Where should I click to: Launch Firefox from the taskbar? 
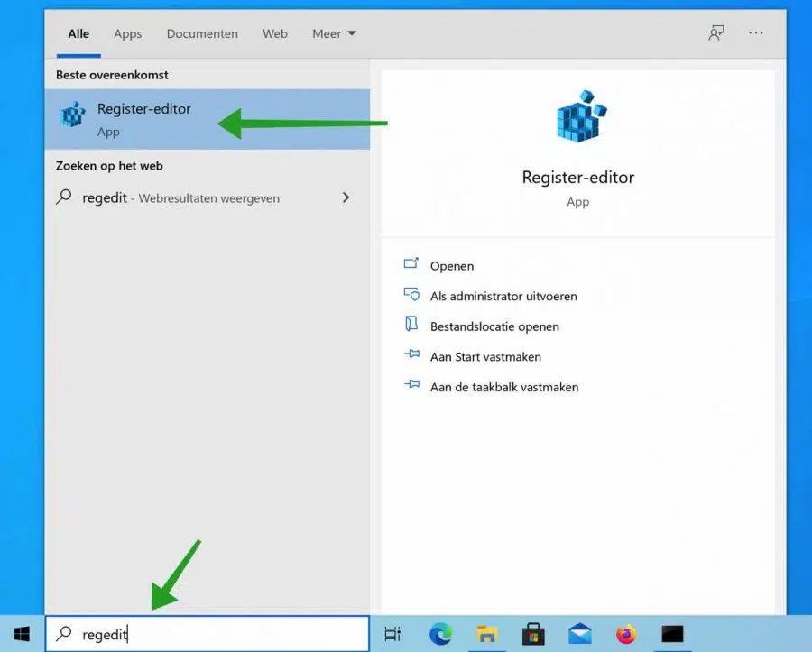coord(625,634)
